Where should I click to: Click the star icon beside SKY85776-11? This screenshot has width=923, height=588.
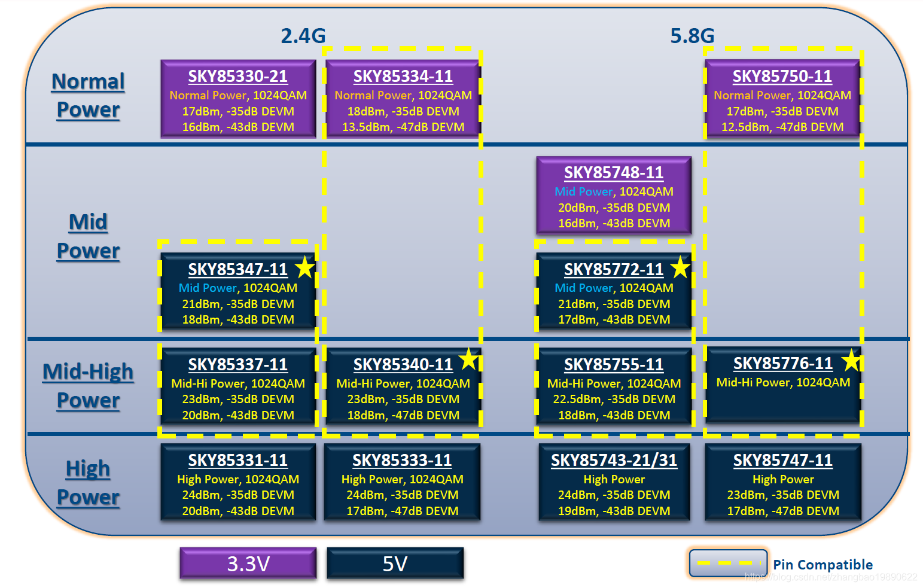851,361
